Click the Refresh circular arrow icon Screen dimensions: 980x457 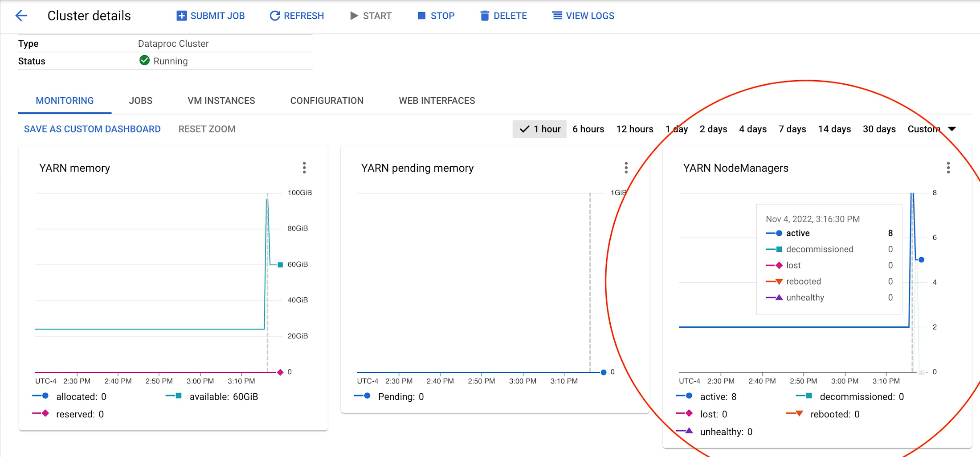[x=275, y=16]
